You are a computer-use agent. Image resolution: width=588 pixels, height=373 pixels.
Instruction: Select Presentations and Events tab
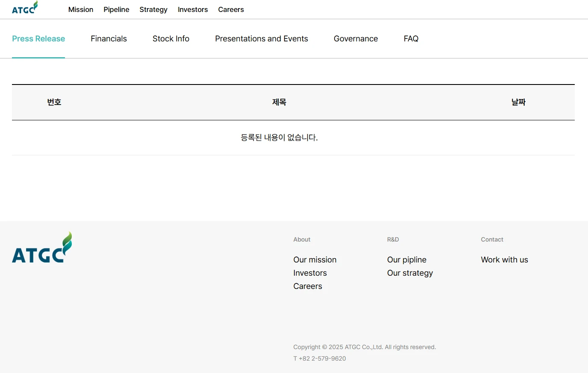pos(262,39)
